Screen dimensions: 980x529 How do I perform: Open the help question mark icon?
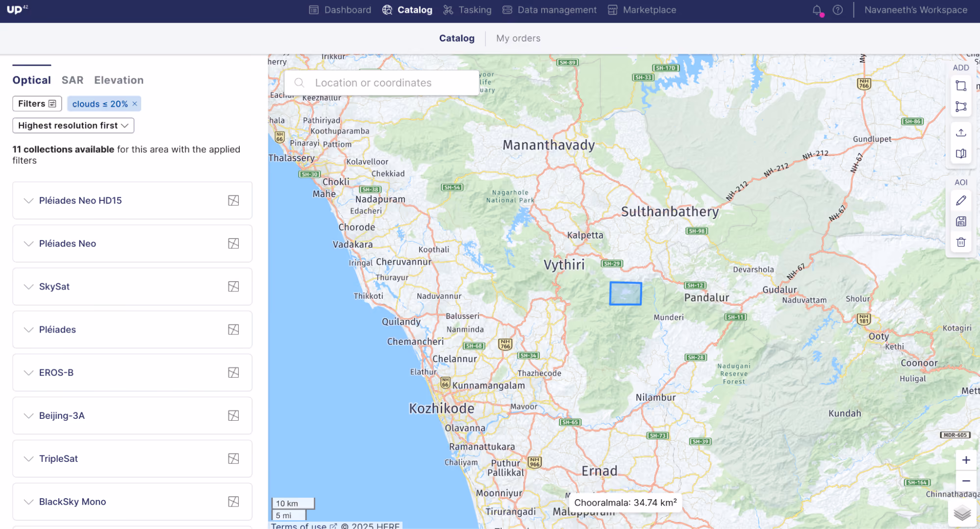point(838,10)
